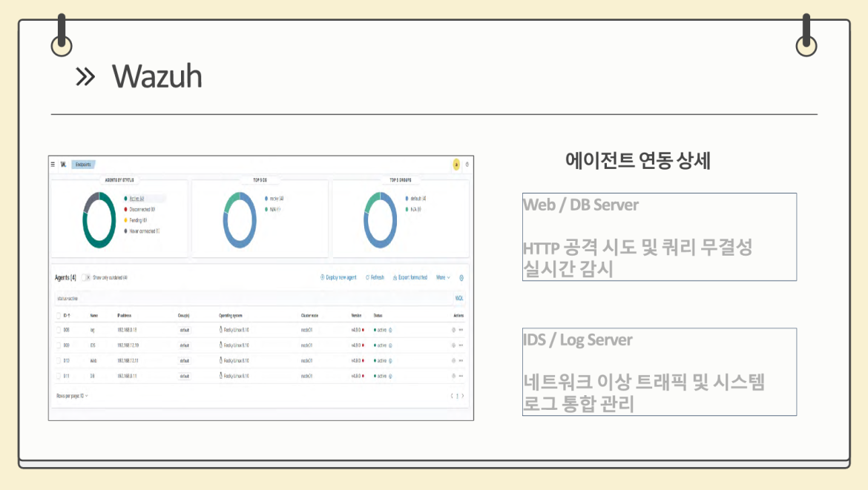Click default group badge for agent 008

184,330
